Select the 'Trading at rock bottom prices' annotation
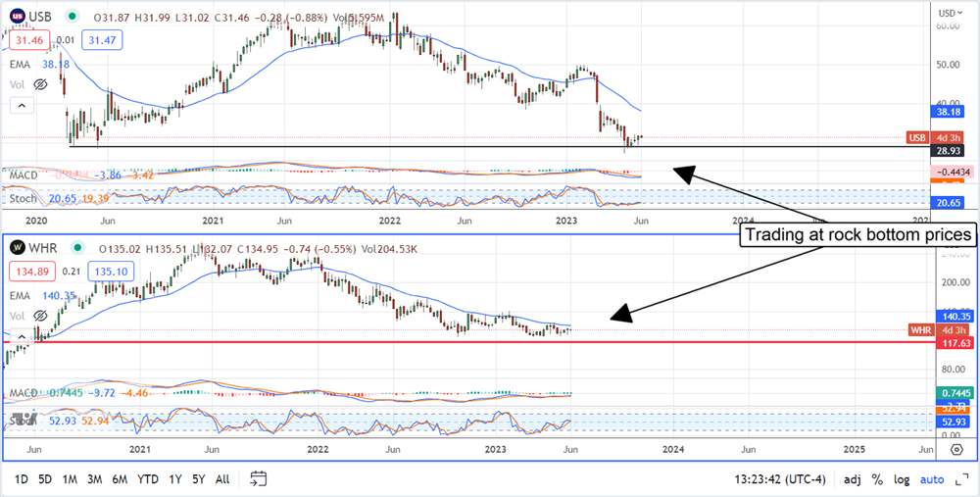 click(x=854, y=234)
